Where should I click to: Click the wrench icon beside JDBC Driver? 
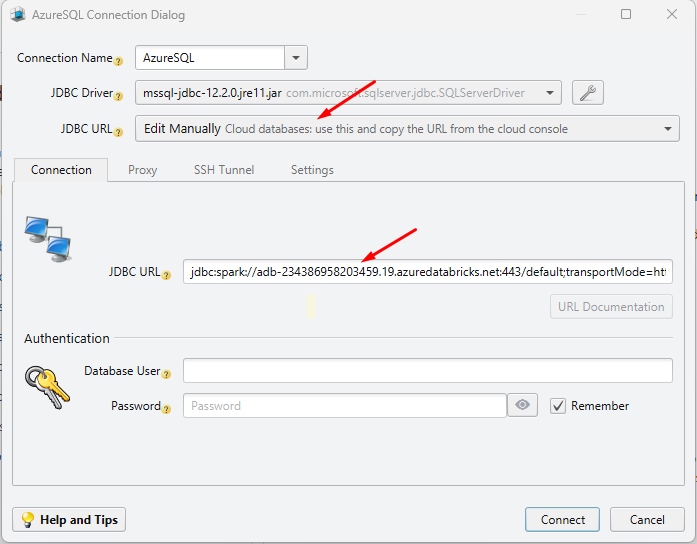[587, 92]
